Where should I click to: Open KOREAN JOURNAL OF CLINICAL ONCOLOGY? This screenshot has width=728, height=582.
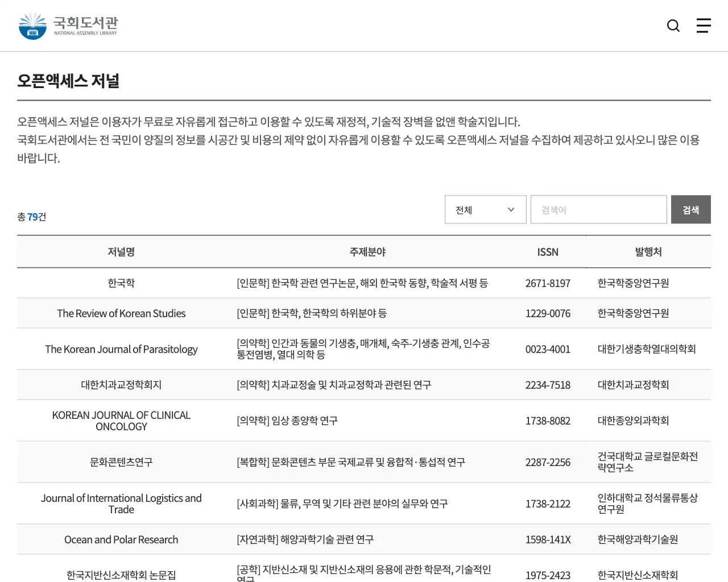[x=121, y=421]
